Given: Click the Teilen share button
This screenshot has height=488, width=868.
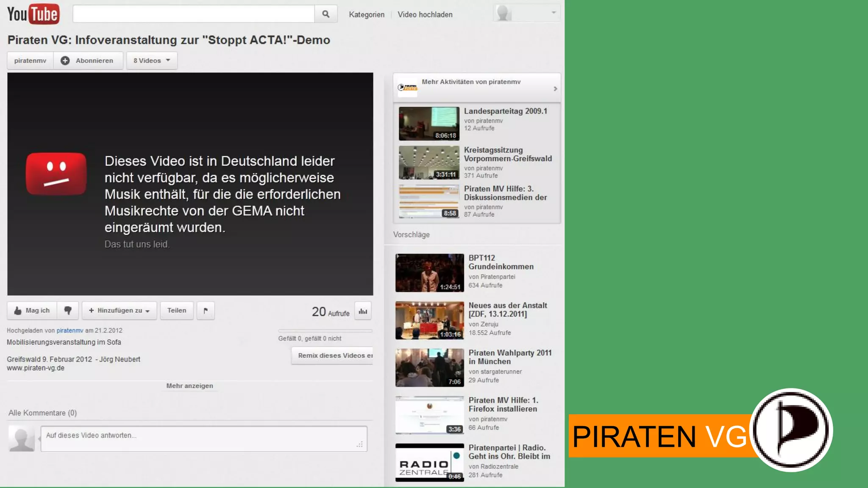Looking at the screenshot, I should (x=177, y=311).
